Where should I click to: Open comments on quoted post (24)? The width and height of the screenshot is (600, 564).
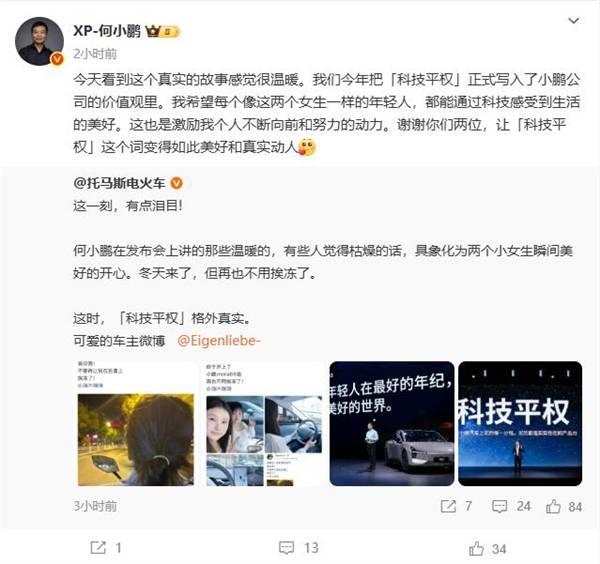point(511,506)
